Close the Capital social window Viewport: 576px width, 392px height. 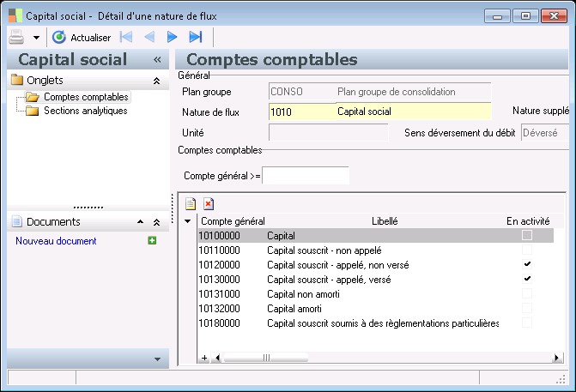click(554, 16)
